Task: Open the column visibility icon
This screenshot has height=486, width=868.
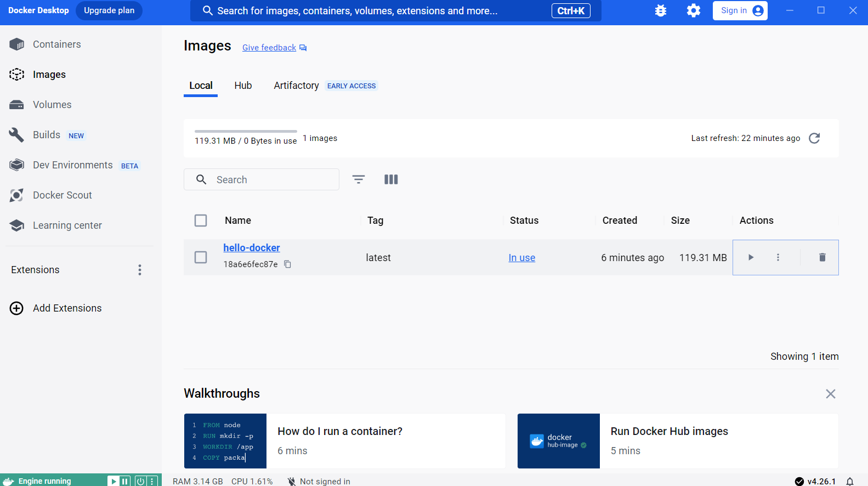Action: [x=391, y=179]
